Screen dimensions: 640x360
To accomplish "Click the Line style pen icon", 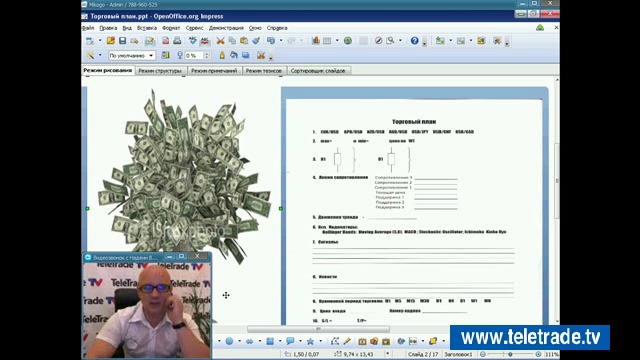I will (x=222, y=55).
